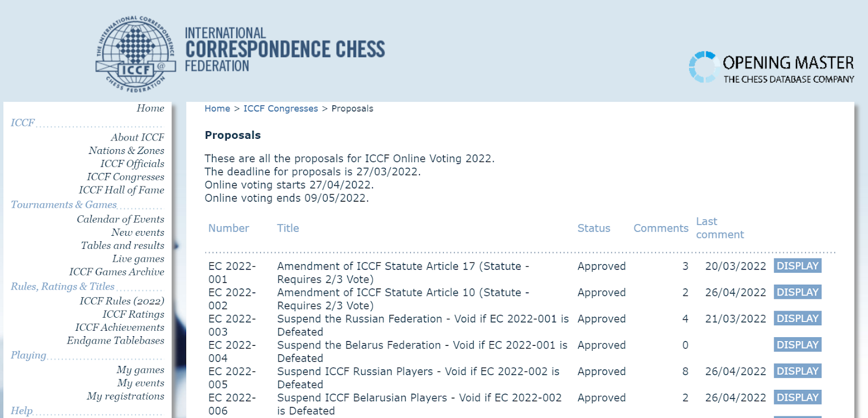Open Endgame Tablebases link
This screenshot has height=418, width=868.
click(116, 340)
